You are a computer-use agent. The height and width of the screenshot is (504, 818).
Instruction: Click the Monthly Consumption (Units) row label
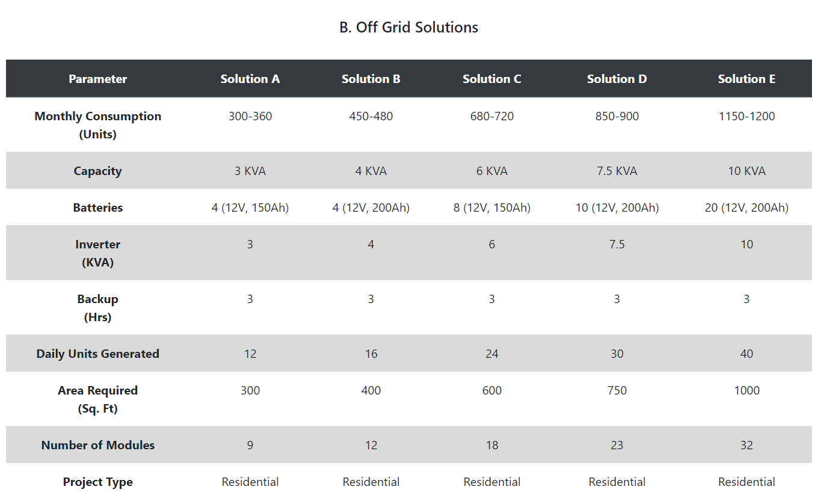pos(97,125)
